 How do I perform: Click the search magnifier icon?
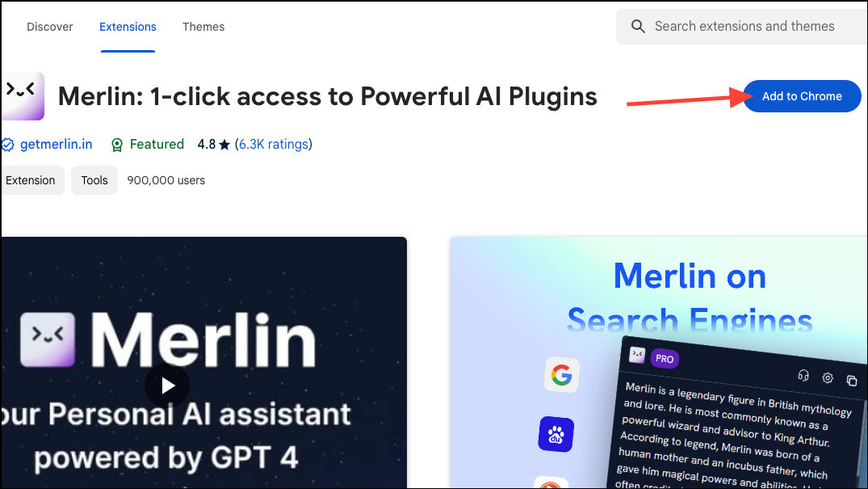638,26
